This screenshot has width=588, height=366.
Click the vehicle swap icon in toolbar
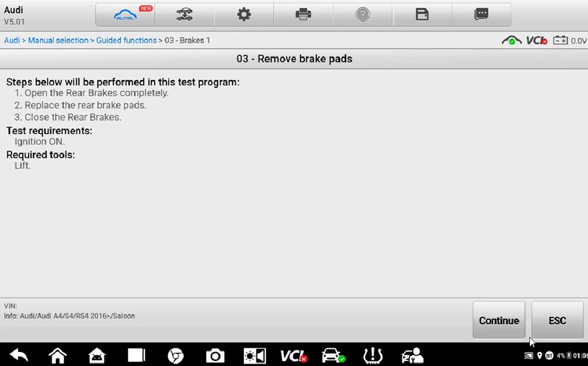pyautogui.click(x=184, y=15)
